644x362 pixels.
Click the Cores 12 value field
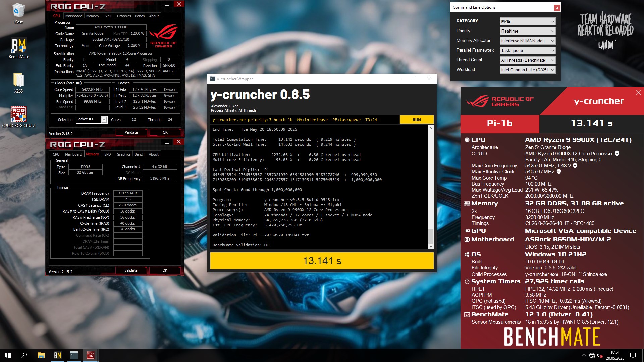[134, 119]
